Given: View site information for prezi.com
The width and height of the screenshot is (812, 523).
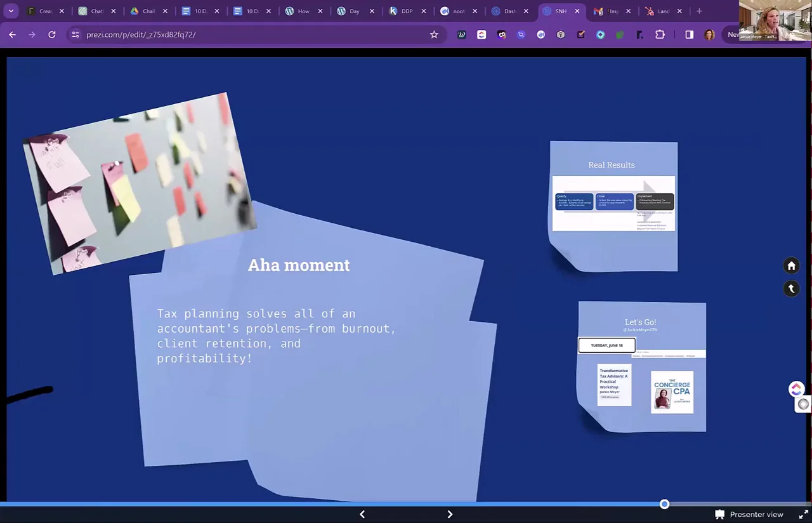Looking at the screenshot, I should click(75, 34).
